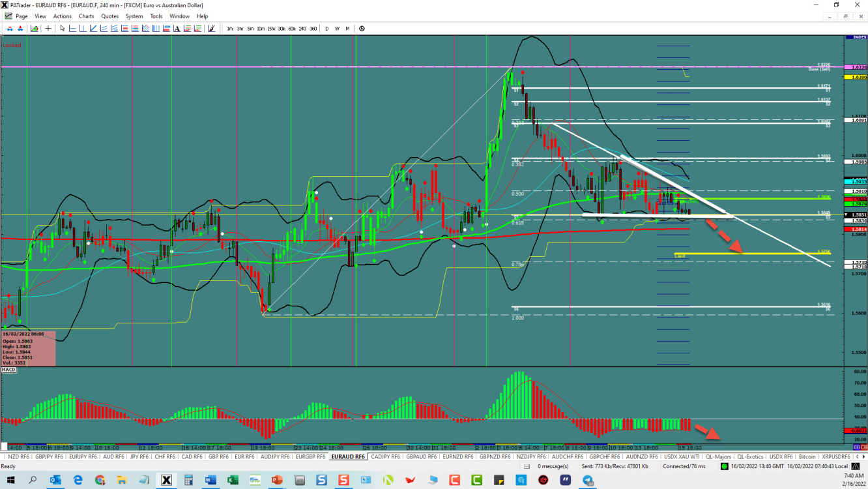Expand the symbol tab overflow arrow

[863, 456]
